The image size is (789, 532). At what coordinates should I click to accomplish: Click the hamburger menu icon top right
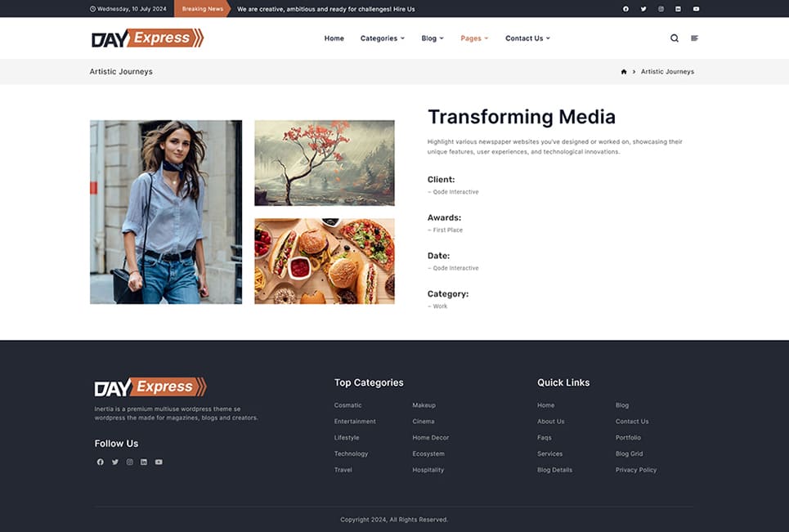pyautogui.click(x=693, y=38)
